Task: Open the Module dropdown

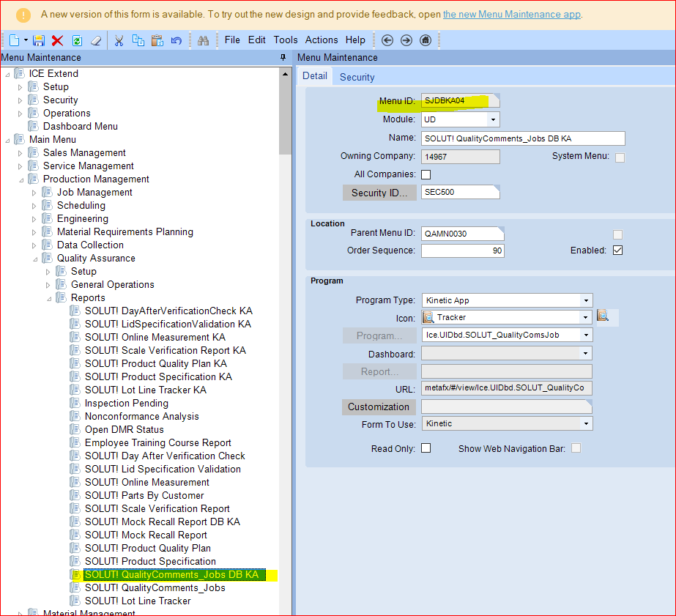Action: click(494, 119)
